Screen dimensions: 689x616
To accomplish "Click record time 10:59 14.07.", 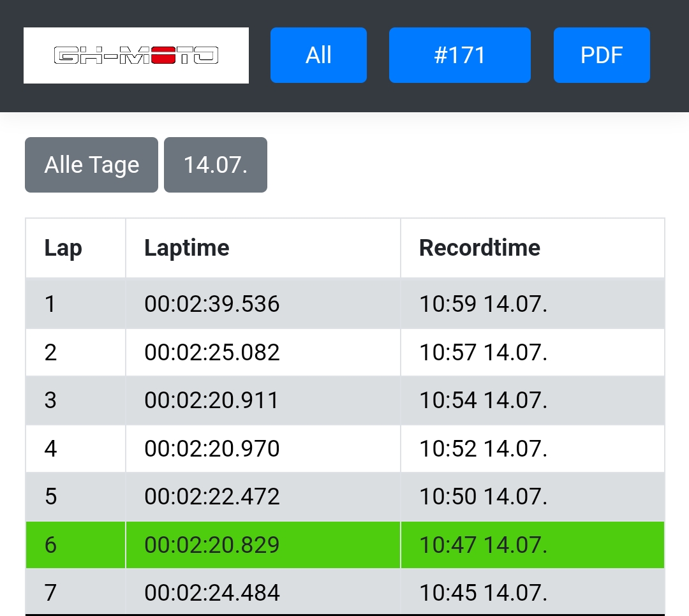I will tap(483, 304).
